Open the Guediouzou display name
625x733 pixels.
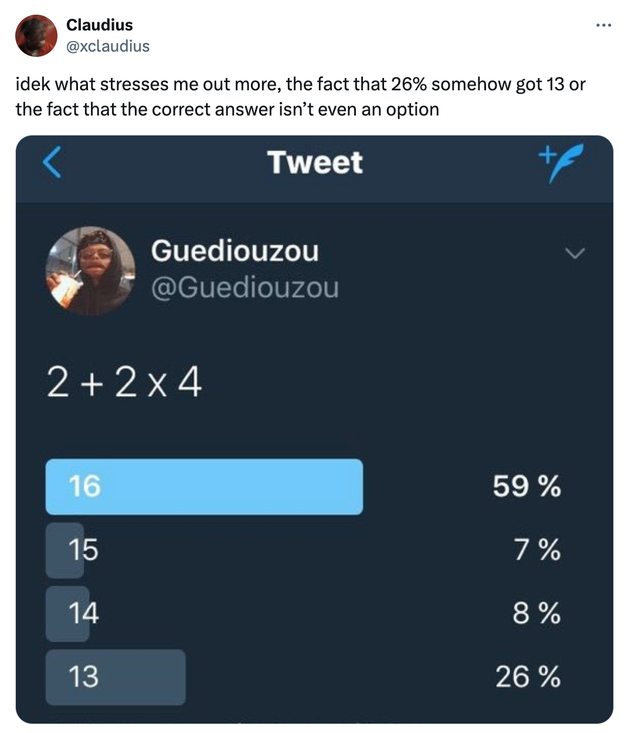click(235, 251)
